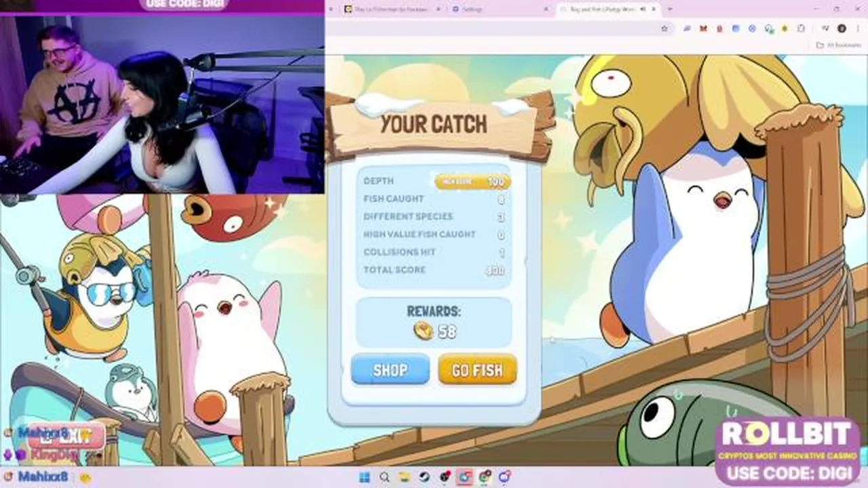Click the Rollbit promo banner

pos(787,450)
